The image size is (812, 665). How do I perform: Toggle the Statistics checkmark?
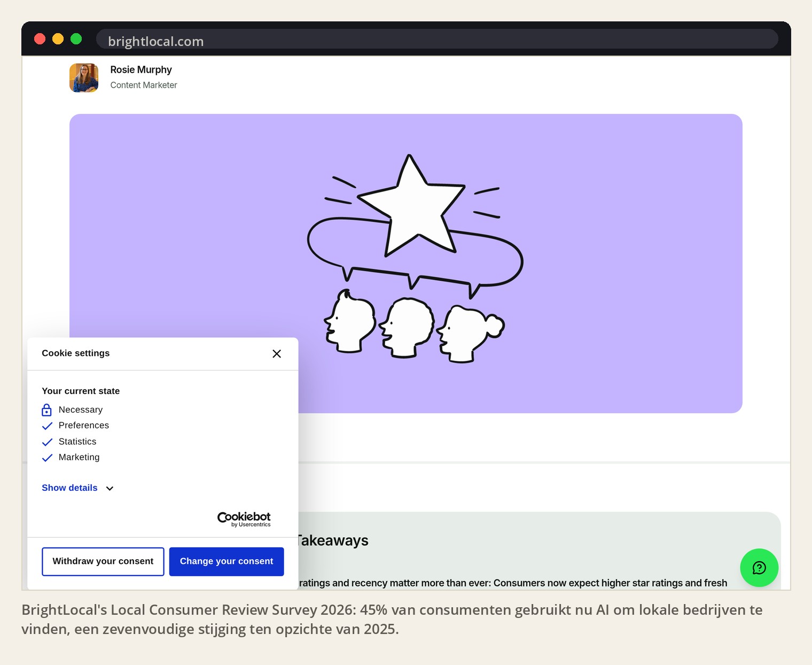tap(47, 442)
